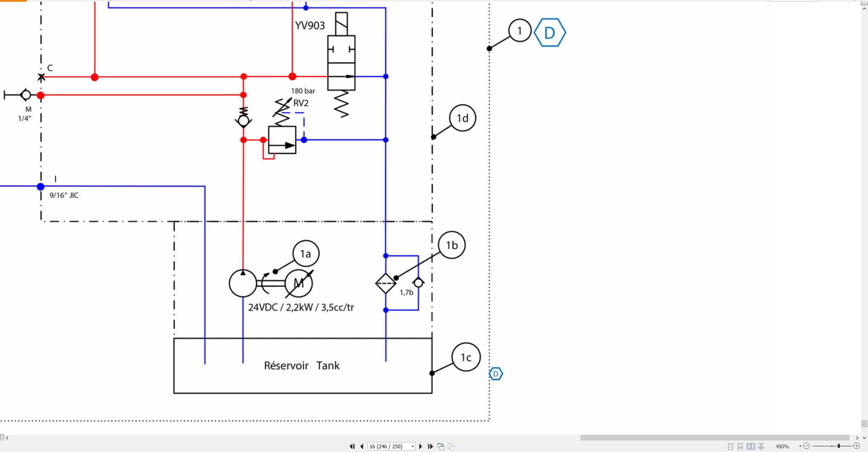The height and width of the screenshot is (452, 868).
Task: Click the next view icon
Action: (x=451, y=447)
